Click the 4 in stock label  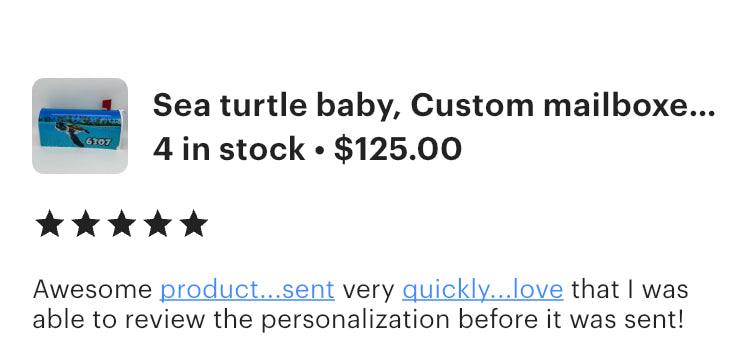pyautogui.click(x=229, y=149)
